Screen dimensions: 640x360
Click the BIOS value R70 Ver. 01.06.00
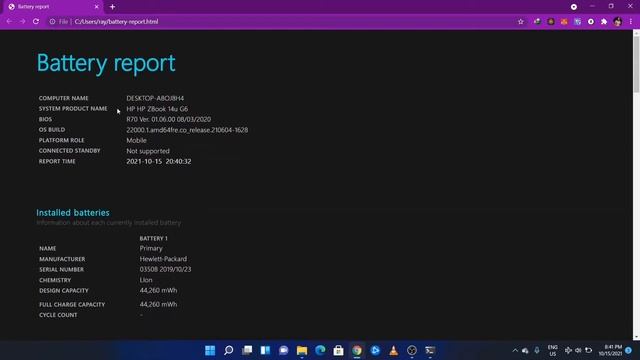(169, 119)
